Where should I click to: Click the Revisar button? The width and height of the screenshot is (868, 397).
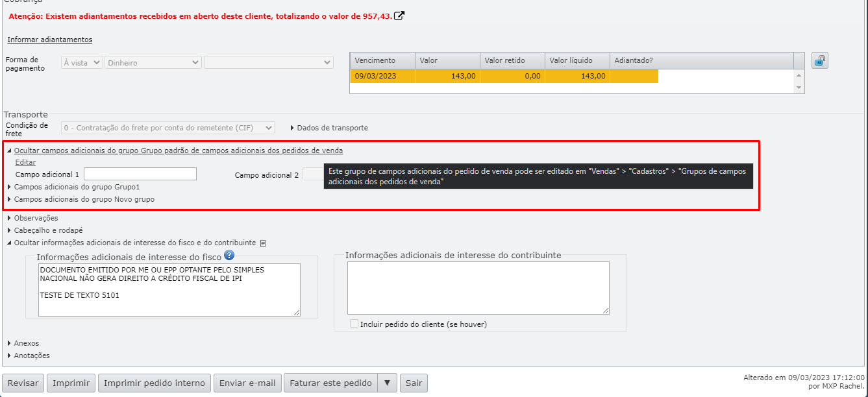[x=24, y=383]
